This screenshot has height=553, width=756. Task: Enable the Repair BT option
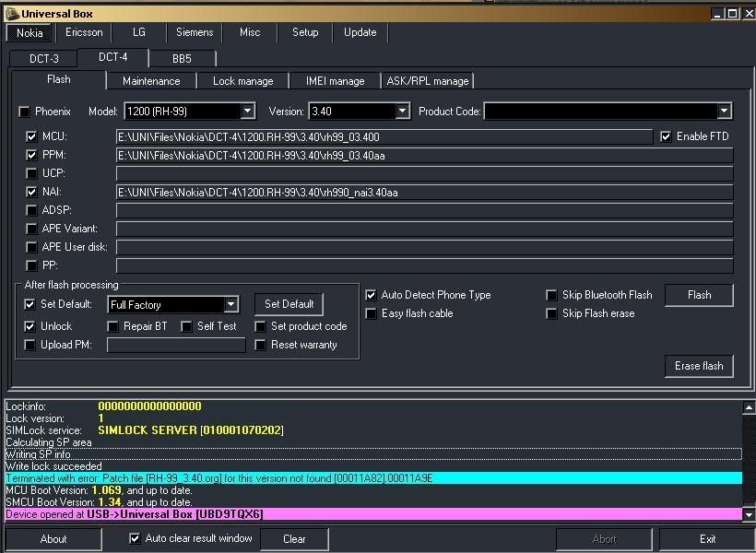(112, 327)
